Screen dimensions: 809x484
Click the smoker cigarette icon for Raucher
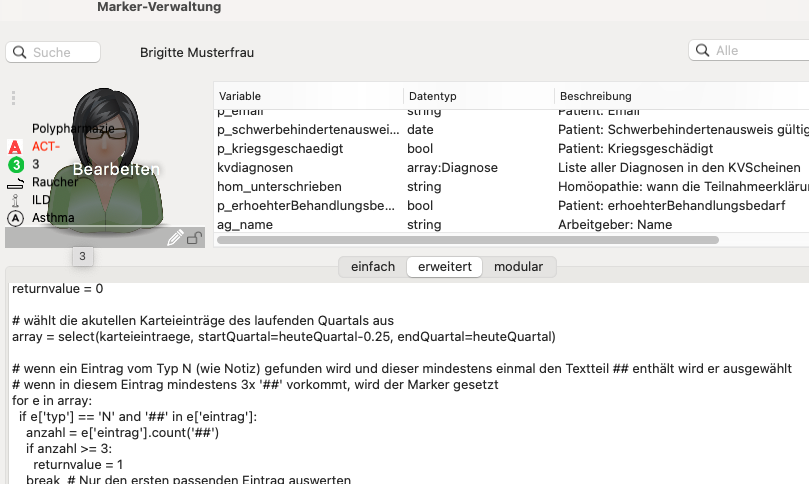15,183
